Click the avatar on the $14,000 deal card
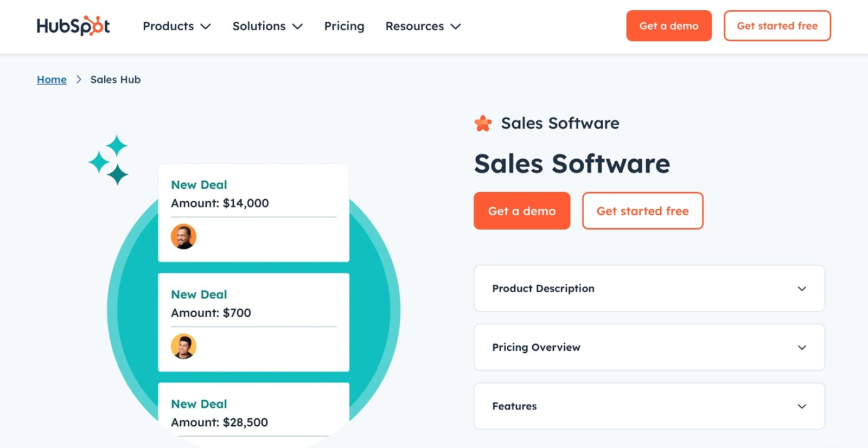868x448 pixels. tap(183, 236)
